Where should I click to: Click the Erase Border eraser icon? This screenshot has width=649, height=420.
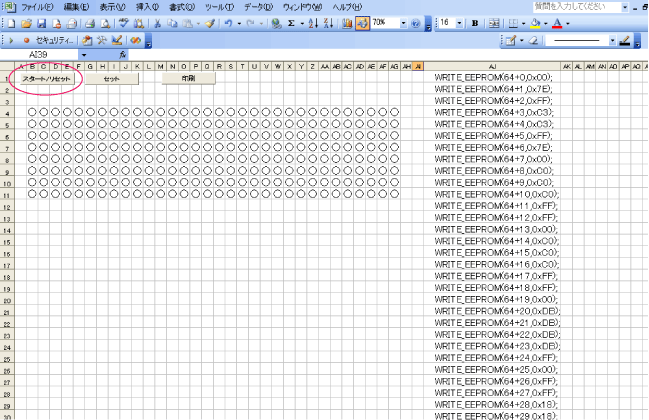[531, 40]
